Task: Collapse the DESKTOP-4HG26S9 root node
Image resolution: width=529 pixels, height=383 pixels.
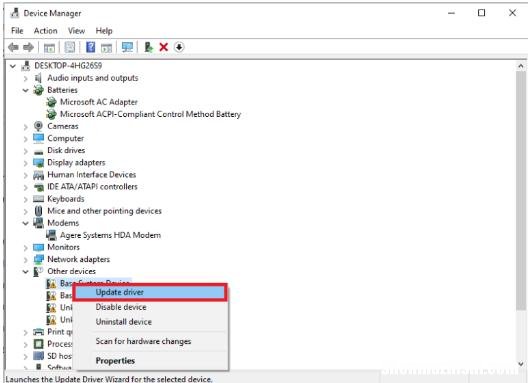Action: tap(13, 66)
